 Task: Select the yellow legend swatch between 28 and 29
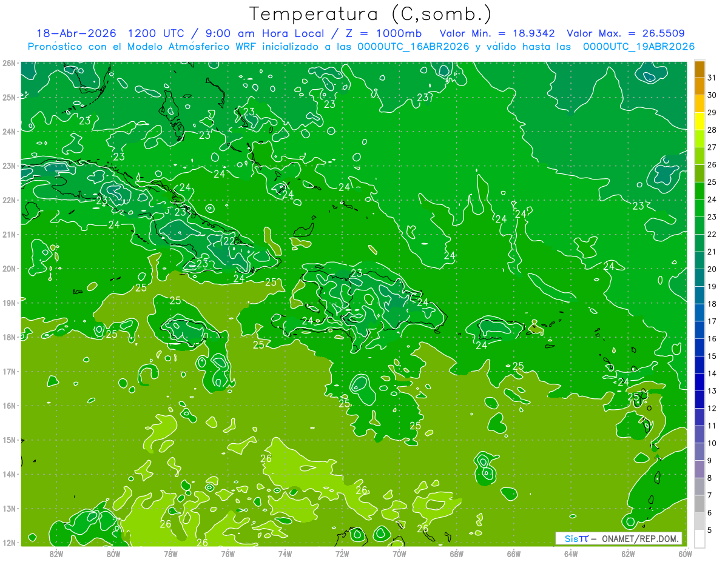[700, 121]
